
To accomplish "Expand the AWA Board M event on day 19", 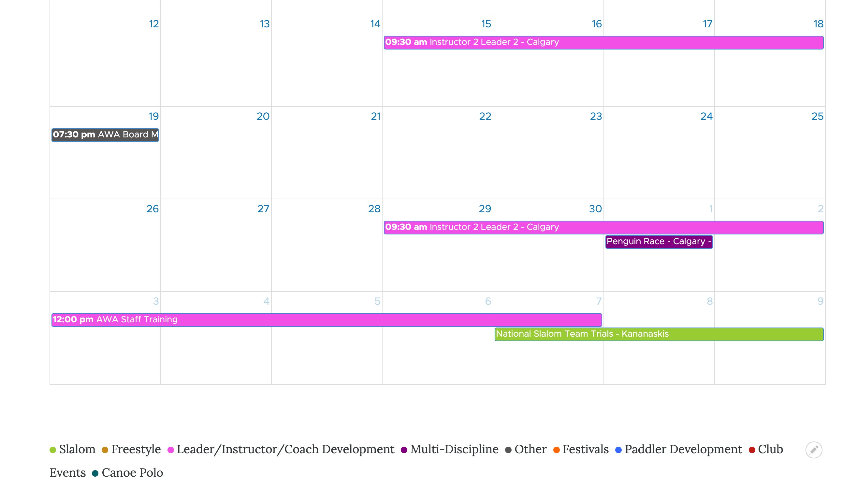I will coord(105,134).
